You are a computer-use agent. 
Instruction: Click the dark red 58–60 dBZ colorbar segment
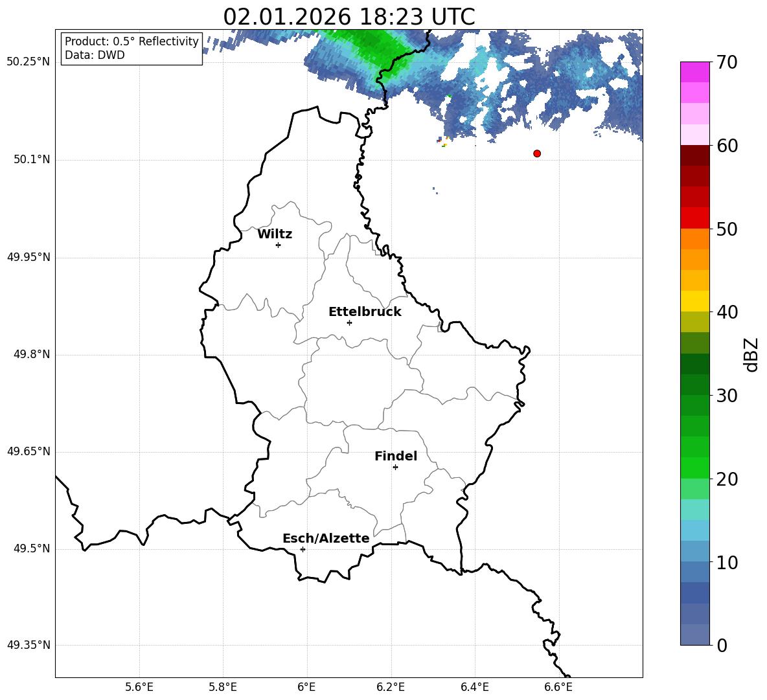click(x=694, y=155)
